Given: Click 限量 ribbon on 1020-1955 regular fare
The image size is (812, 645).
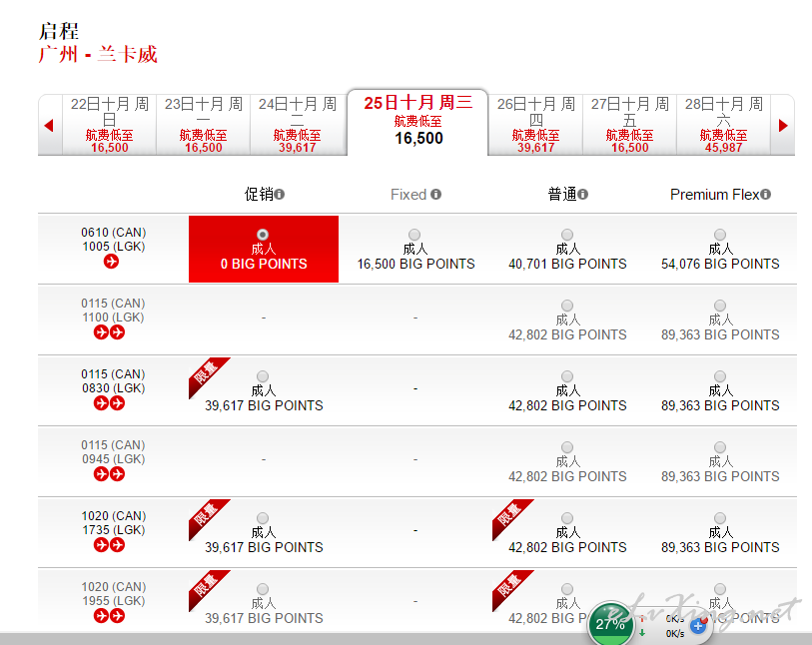Looking at the screenshot, I should 509,586.
